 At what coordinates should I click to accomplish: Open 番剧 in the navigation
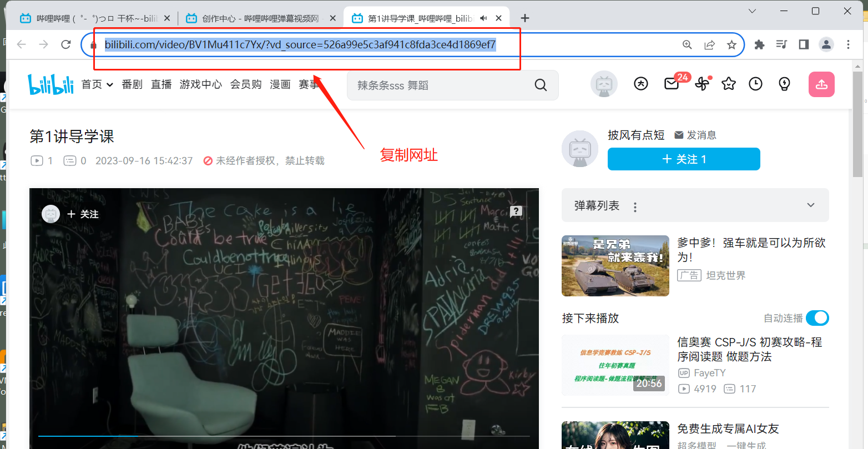[132, 84]
